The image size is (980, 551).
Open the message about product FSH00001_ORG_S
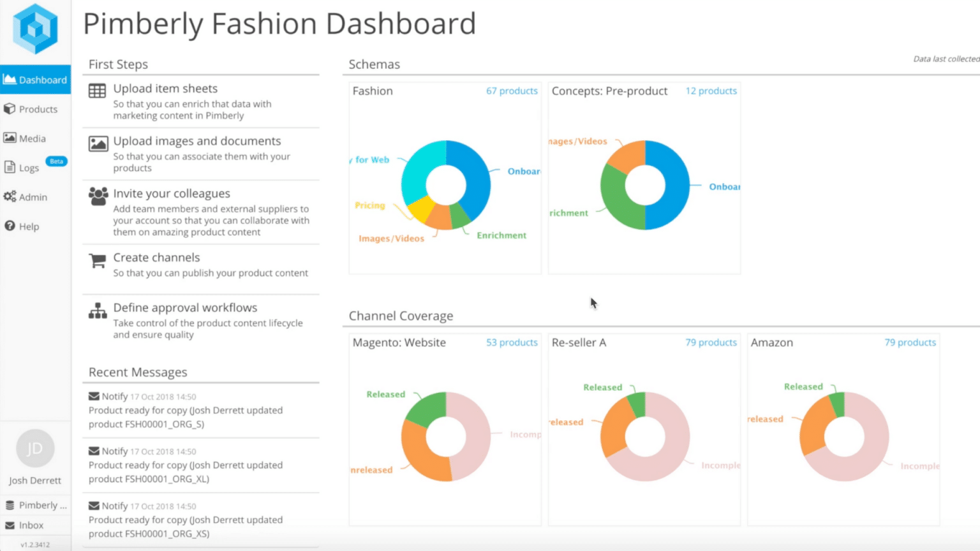click(x=201, y=410)
